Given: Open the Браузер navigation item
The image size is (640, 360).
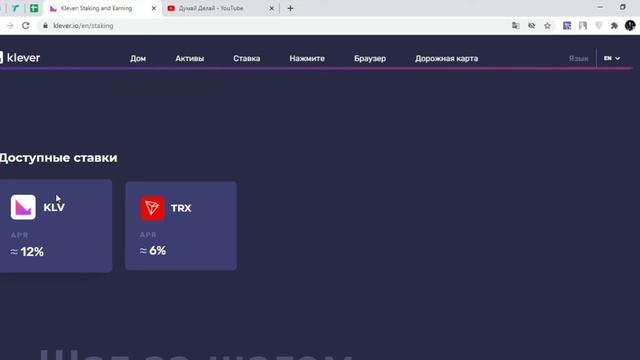Looking at the screenshot, I should tap(370, 58).
